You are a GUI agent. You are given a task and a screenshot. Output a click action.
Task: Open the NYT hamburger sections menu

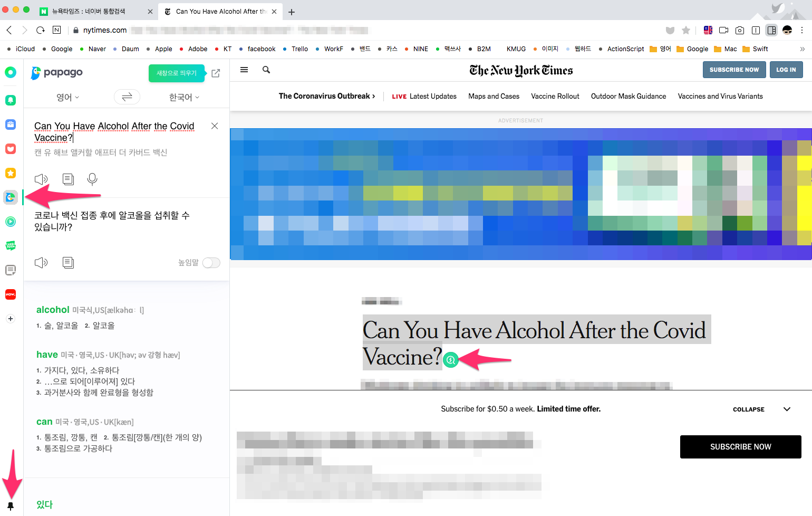coord(244,70)
